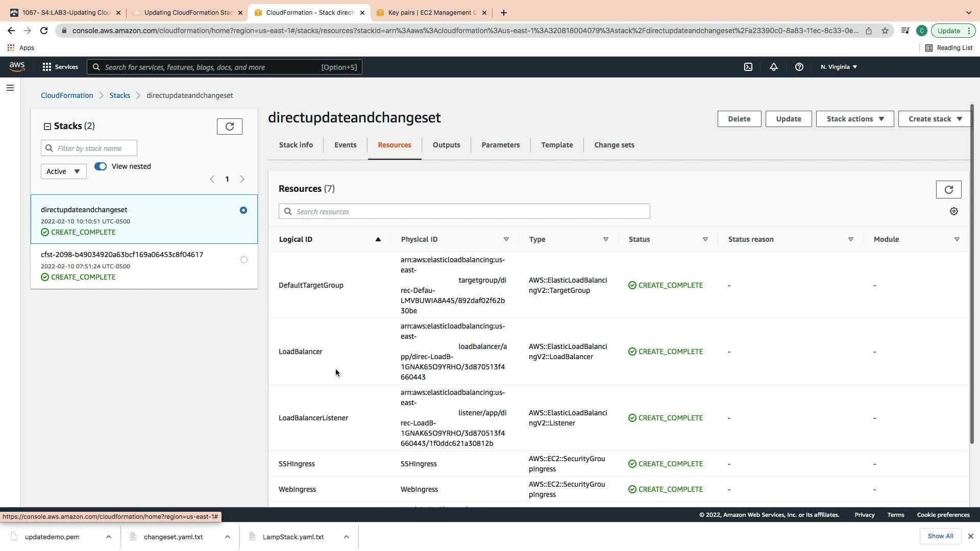Click the AWS logo home icon
The width and height of the screenshot is (980, 551).
[x=17, y=67]
